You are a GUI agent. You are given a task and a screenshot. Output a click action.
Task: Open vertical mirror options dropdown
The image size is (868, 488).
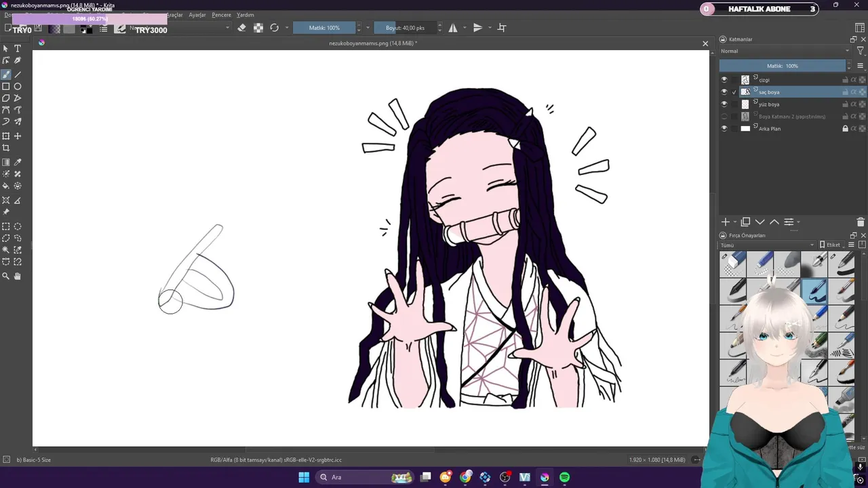click(x=489, y=28)
